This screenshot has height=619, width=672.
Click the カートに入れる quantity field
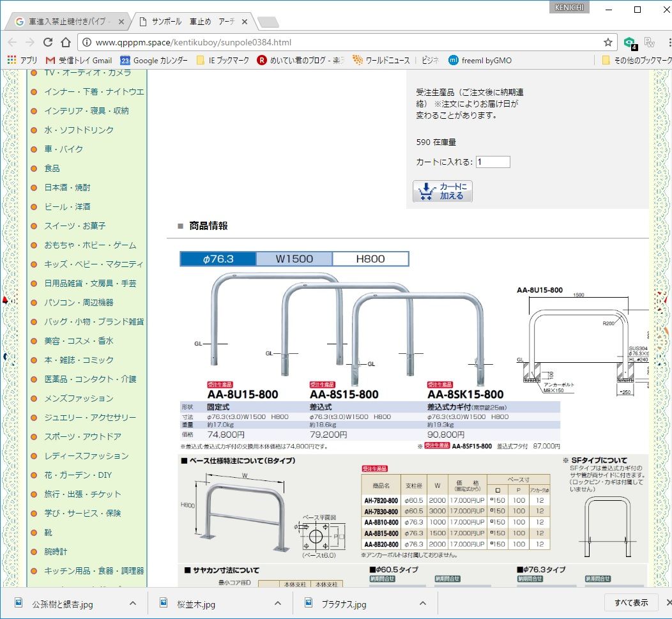(x=493, y=162)
